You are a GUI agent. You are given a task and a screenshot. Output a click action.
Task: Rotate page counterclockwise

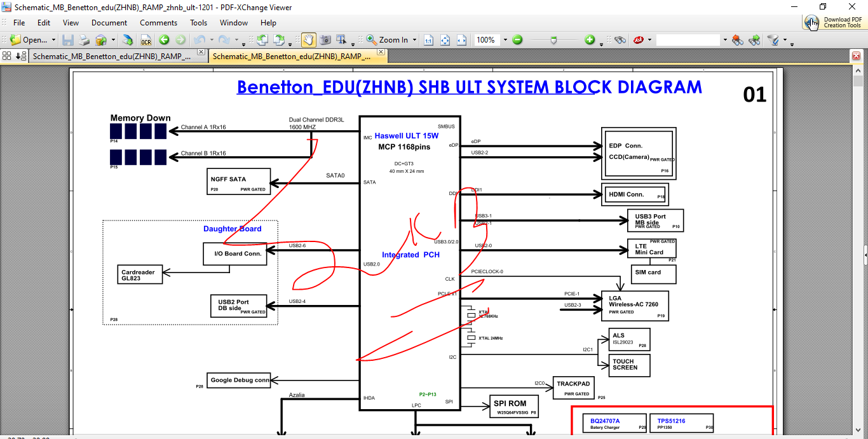tap(261, 39)
